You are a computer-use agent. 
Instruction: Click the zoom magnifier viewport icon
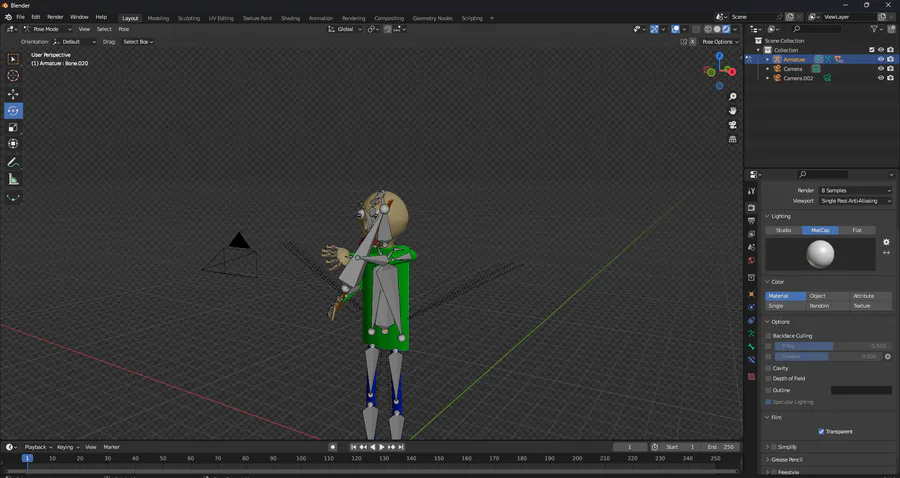point(732,97)
